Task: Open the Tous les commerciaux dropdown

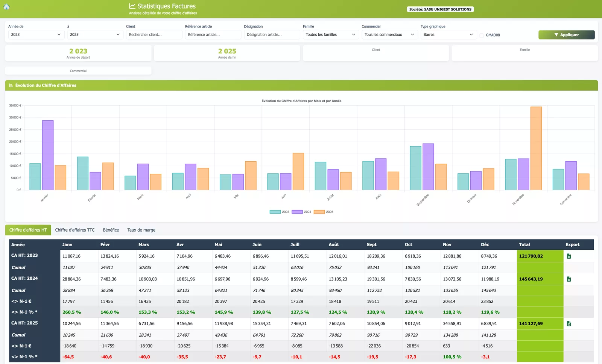Action: pos(389,35)
